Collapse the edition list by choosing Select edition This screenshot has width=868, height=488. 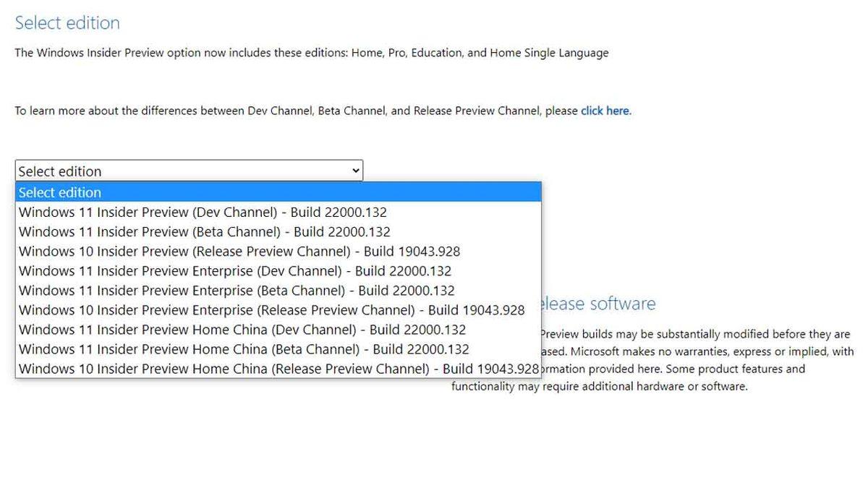click(x=60, y=192)
